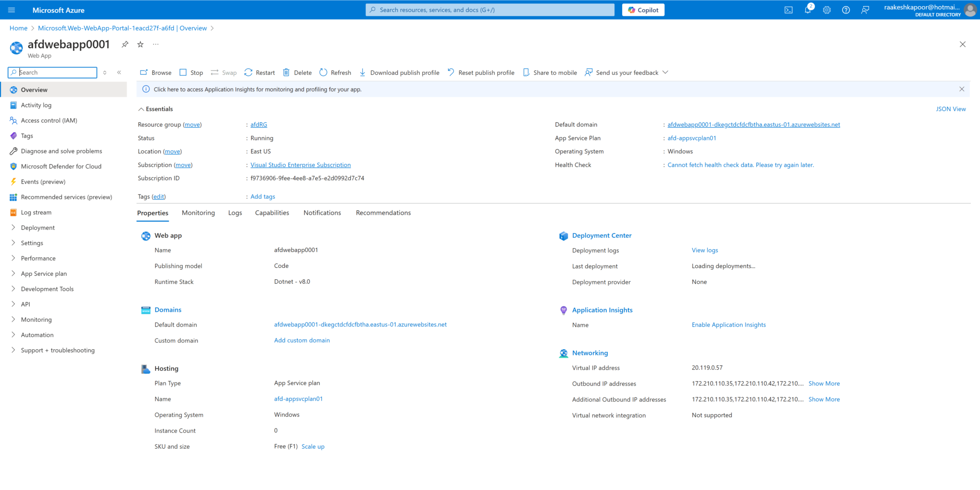The height and width of the screenshot is (490, 980).
Task: Open the Cloud Shell terminal icon
Action: click(788, 10)
